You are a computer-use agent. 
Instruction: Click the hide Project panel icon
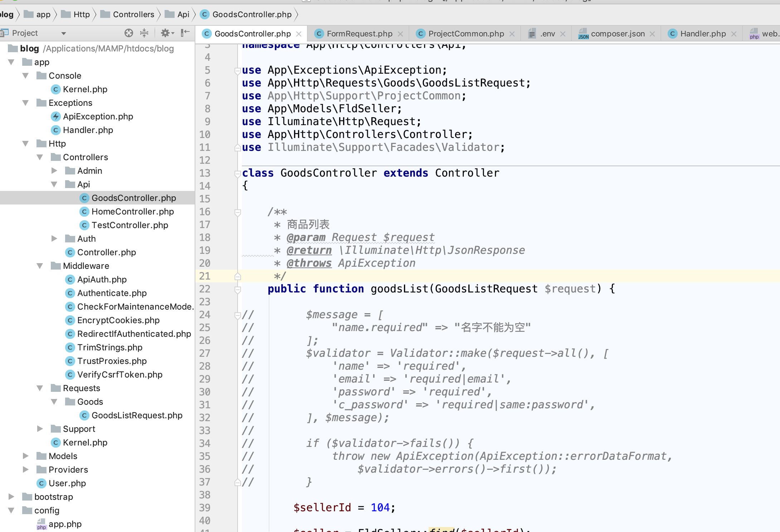coord(185,33)
